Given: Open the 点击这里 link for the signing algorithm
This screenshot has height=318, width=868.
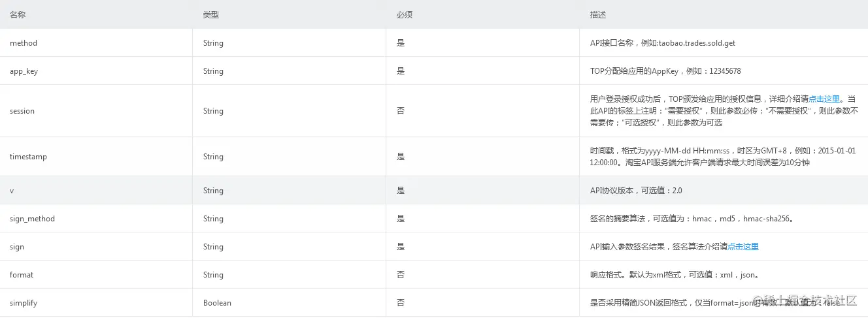Looking at the screenshot, I should click(x=743, y=247).
